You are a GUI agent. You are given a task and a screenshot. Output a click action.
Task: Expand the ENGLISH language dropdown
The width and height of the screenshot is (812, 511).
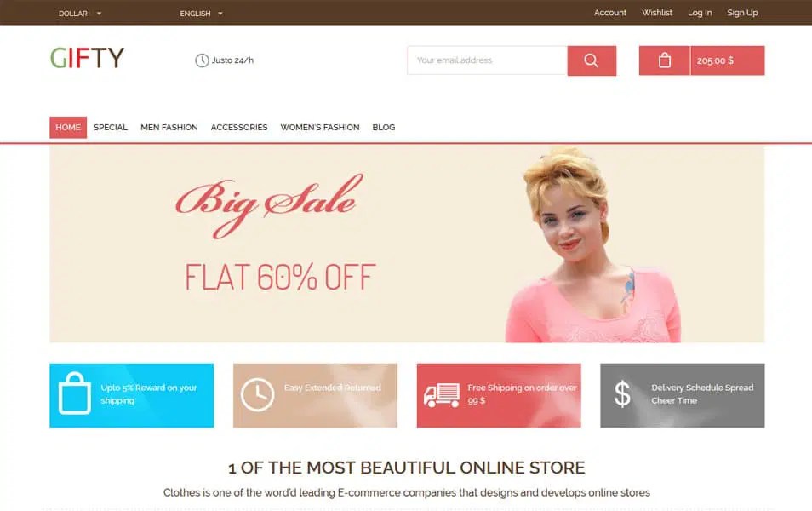click(201, 14)
